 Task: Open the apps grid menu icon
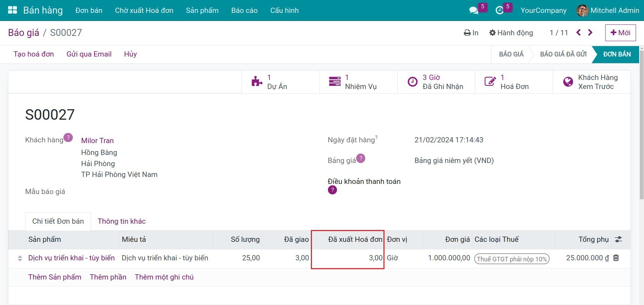tap(13, 10)
